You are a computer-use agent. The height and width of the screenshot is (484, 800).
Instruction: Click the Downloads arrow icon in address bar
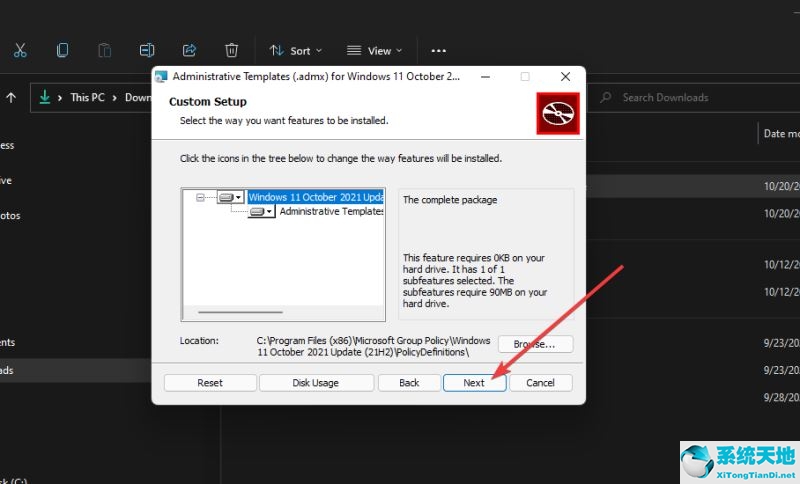45,97
